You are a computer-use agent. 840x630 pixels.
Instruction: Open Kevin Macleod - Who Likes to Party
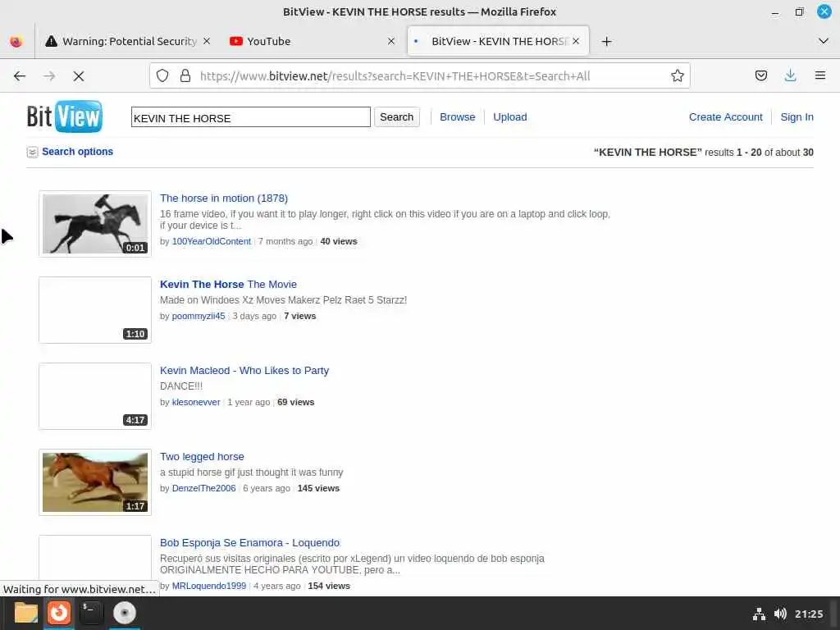click(x=244, y=371)
